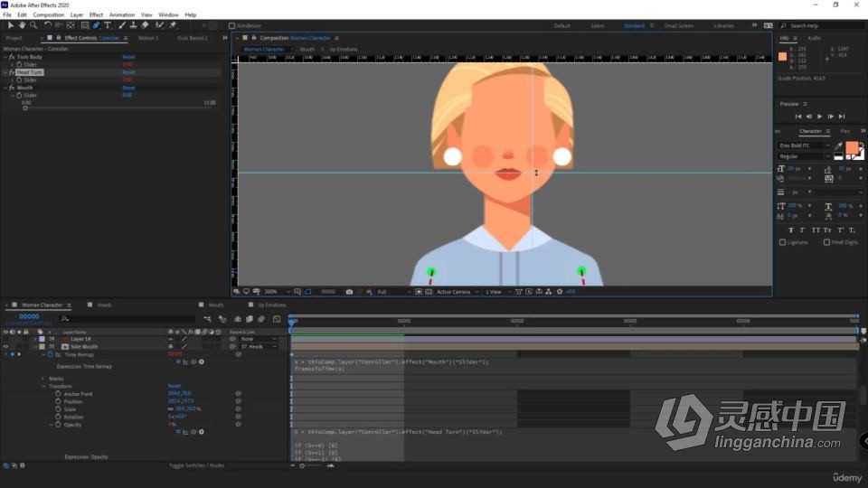Image resolution: width=868 pixels, height=488 pixels.
Task: Select the Clone Stamp tool
Action: tap(134, 25)
